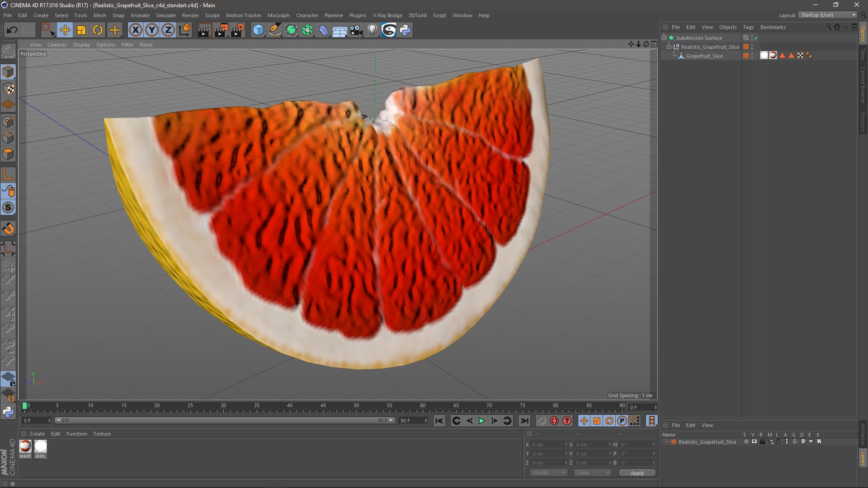Open the Layout Startup dropdown
Image resolution: width=868 pixels, height=488 pixels.
click(x=828, y=15)
